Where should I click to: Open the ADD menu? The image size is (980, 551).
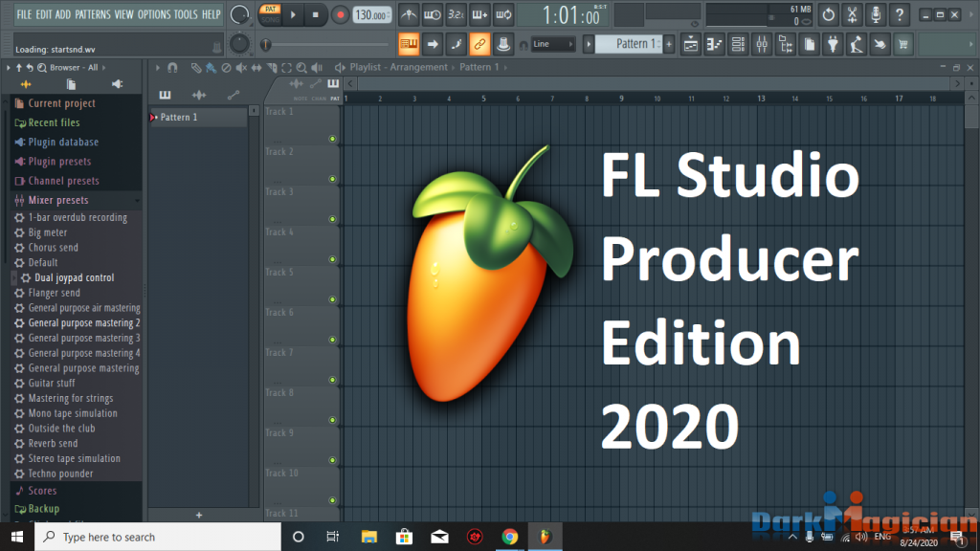pyautogui.click(x=63, y=14)
